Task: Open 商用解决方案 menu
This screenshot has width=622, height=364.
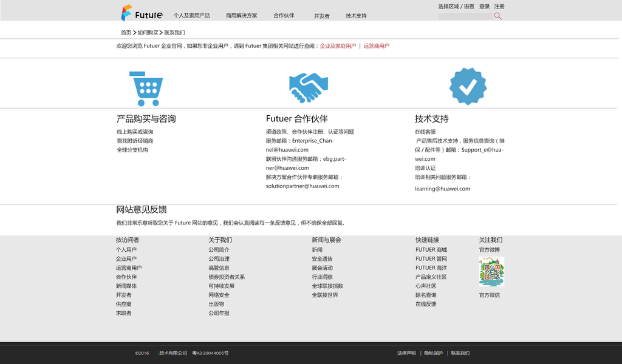Action: point(242,15)
